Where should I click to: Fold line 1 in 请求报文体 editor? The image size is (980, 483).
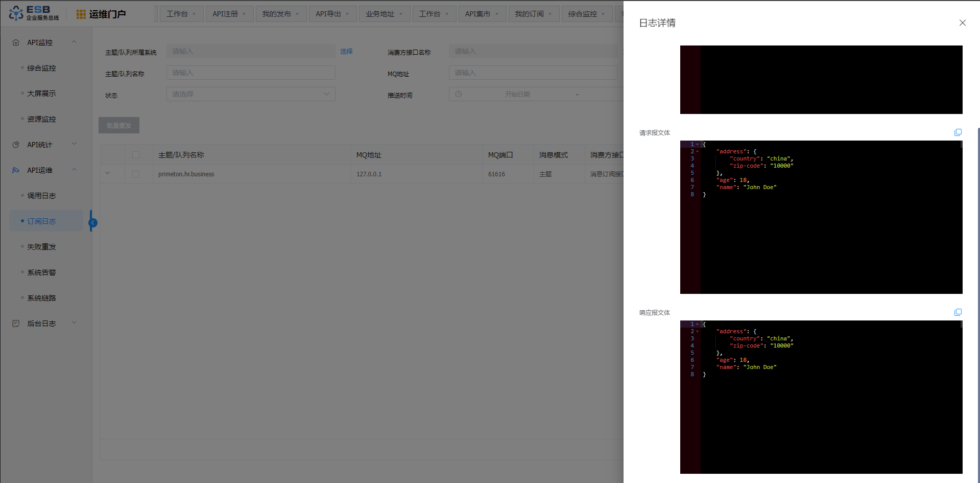697,145
